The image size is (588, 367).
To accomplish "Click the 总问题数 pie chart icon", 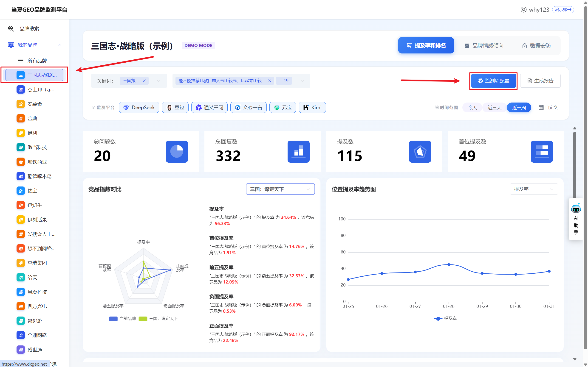I will tap(177, 151).
